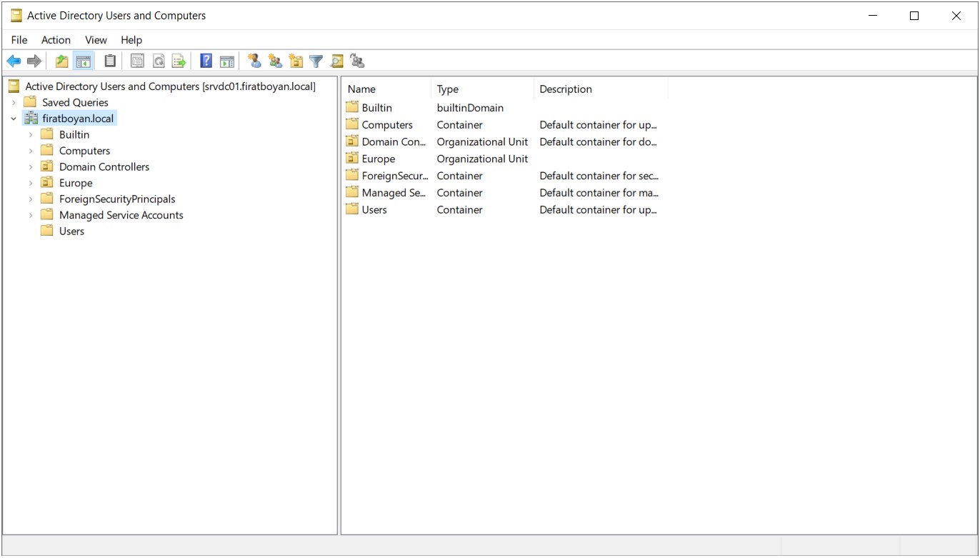Click the Forward arrow toolbar icon
This screenshot has height=558, width=980.
pos(34,61)
